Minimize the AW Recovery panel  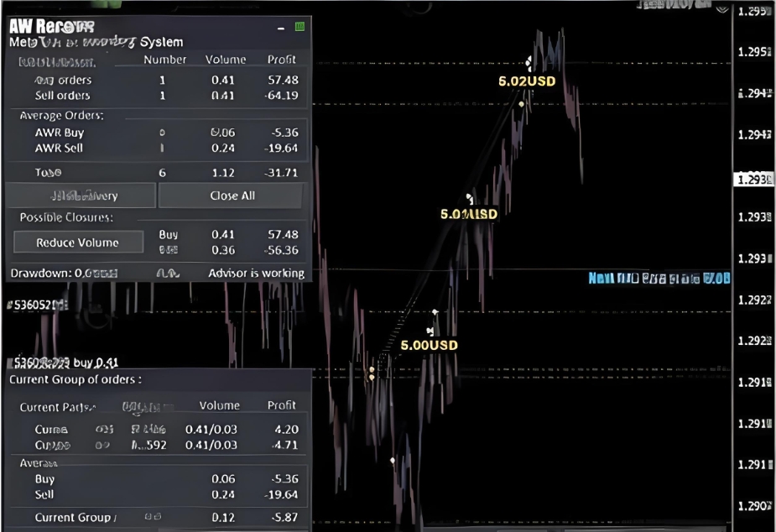(281, 29)
